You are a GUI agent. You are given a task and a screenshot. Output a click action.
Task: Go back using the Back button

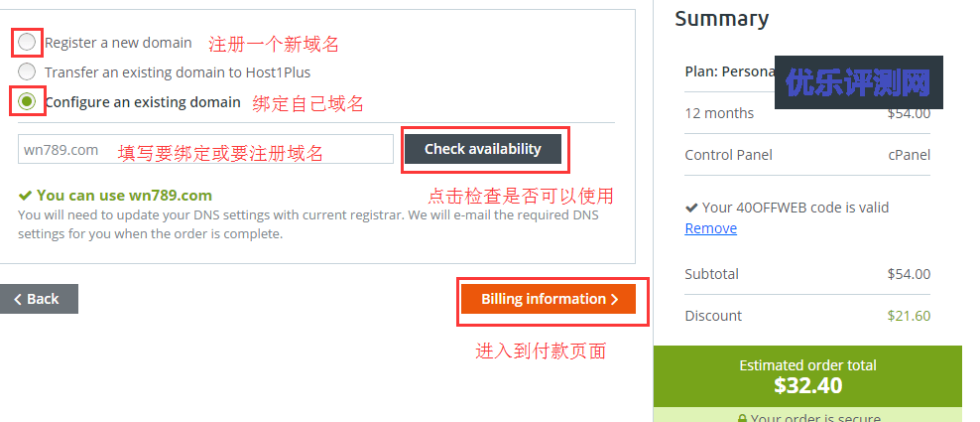coord(39,299)
